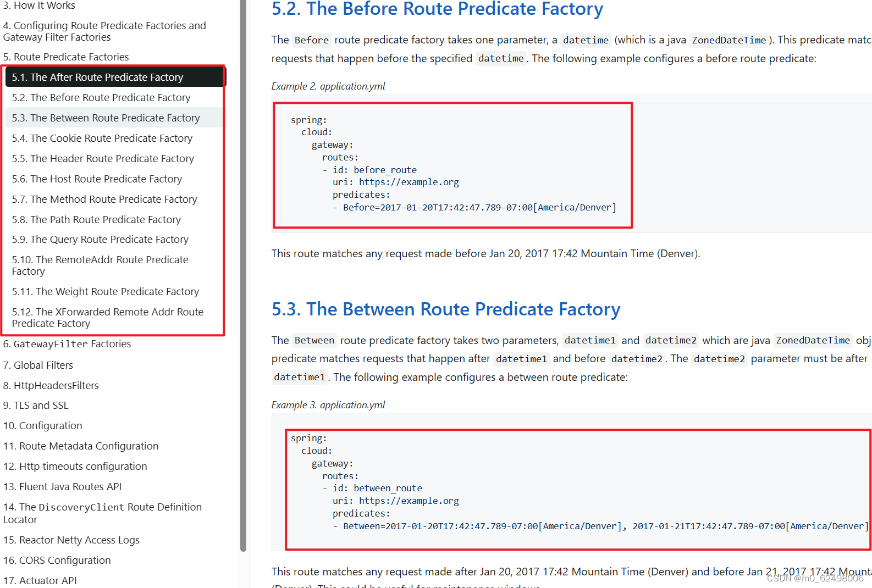Image resolution: width=872 pixels, height=588 pixels.
Task: Select '11. Route Metadata Configuration'
Action: pos(81,446)
